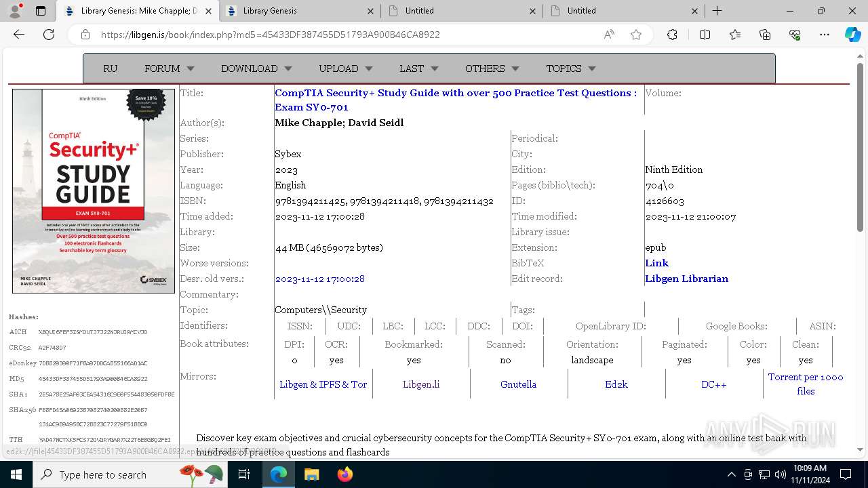Open the CompTIA Security+ Study Guide title link

pos(456,100)
